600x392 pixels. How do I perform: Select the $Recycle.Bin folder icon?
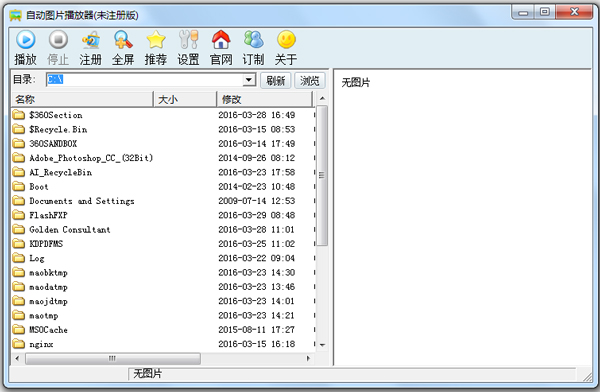[18, 129]
